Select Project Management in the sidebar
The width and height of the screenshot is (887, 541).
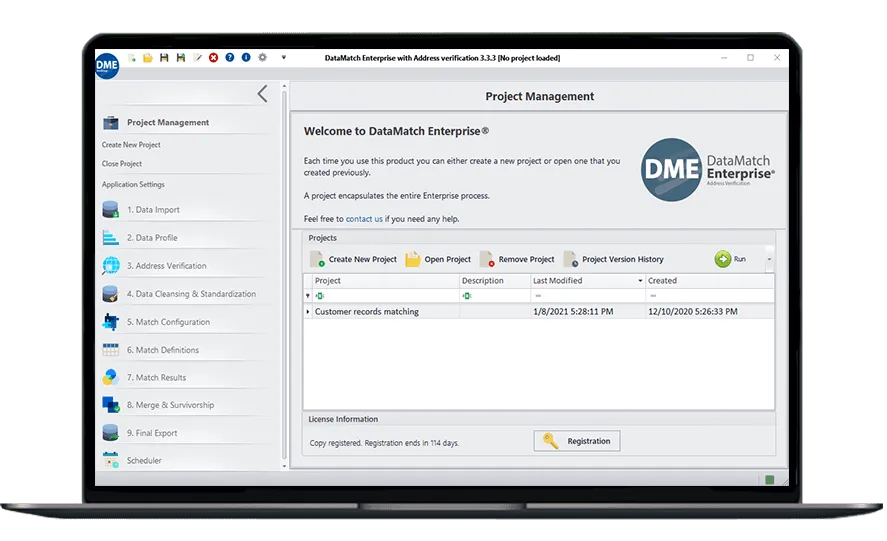[168, 122]
